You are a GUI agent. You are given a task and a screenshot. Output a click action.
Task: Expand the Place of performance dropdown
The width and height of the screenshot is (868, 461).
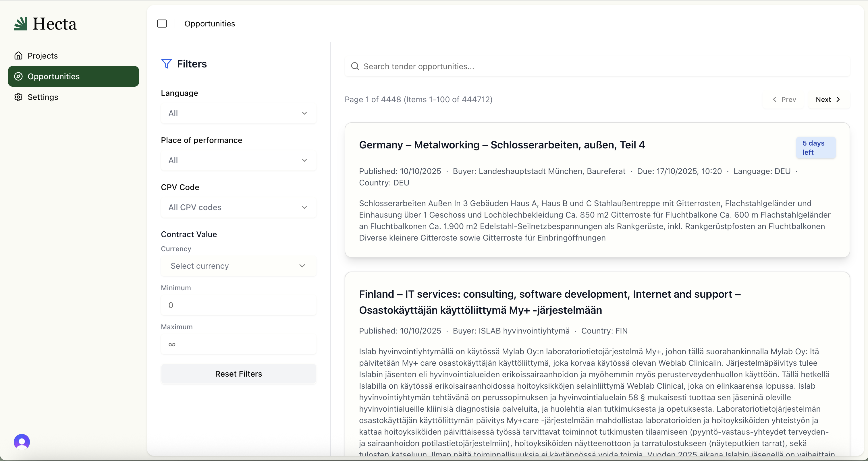click(x=238, y=160)
